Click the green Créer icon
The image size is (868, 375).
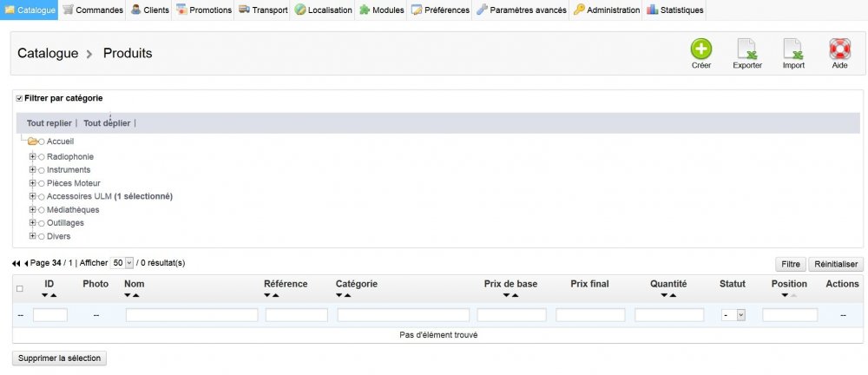(x=700, y=49)
